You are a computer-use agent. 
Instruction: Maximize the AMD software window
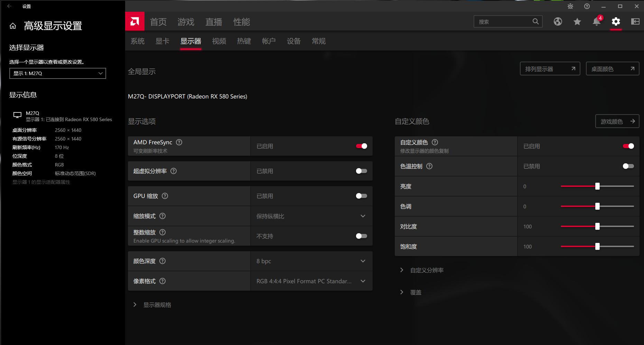tap(620, 6)
